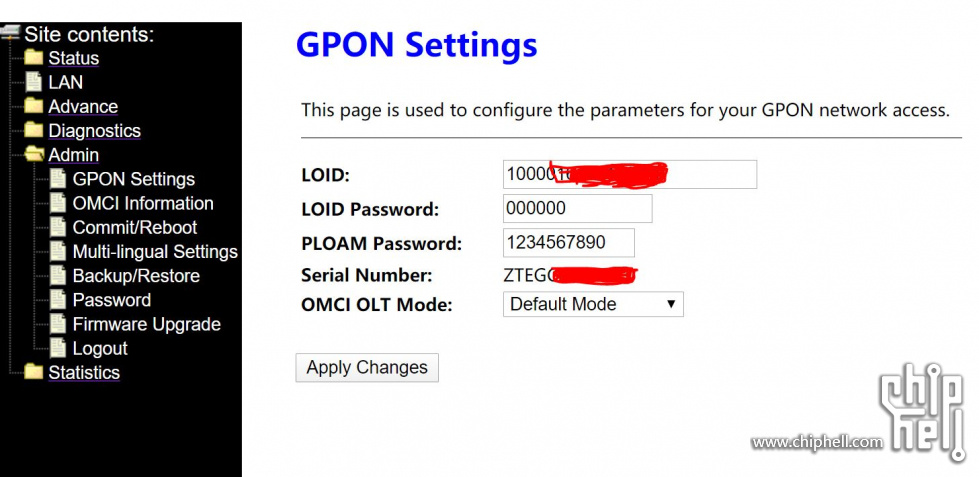Click the open Admin folder icon
979x477 pixels.
pos(34,154)
